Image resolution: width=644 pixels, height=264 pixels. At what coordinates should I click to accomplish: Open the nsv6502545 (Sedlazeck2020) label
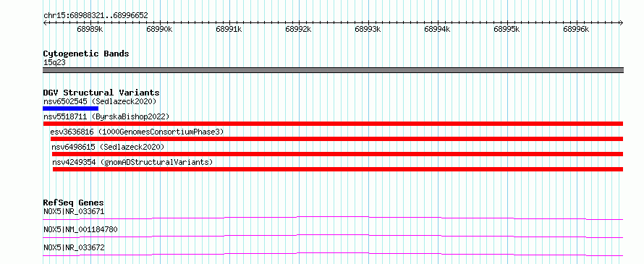click(100, 101)
